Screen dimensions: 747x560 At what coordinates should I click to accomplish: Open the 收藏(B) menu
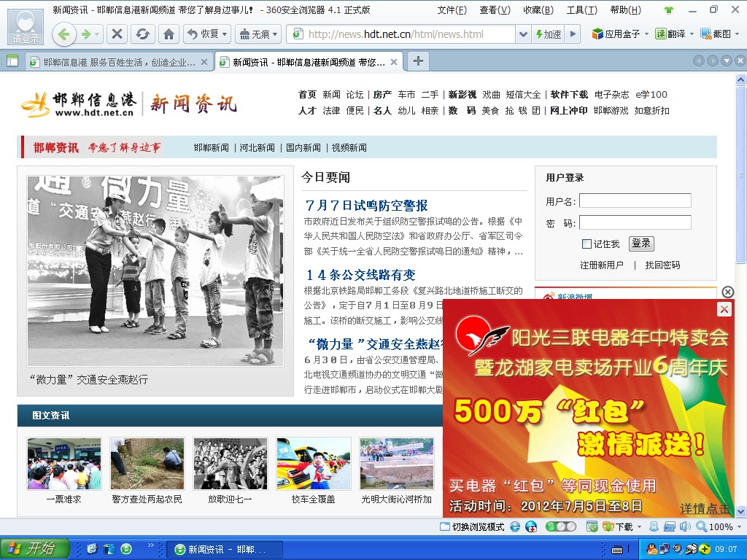pyautogui.click(x=538, y=10)
